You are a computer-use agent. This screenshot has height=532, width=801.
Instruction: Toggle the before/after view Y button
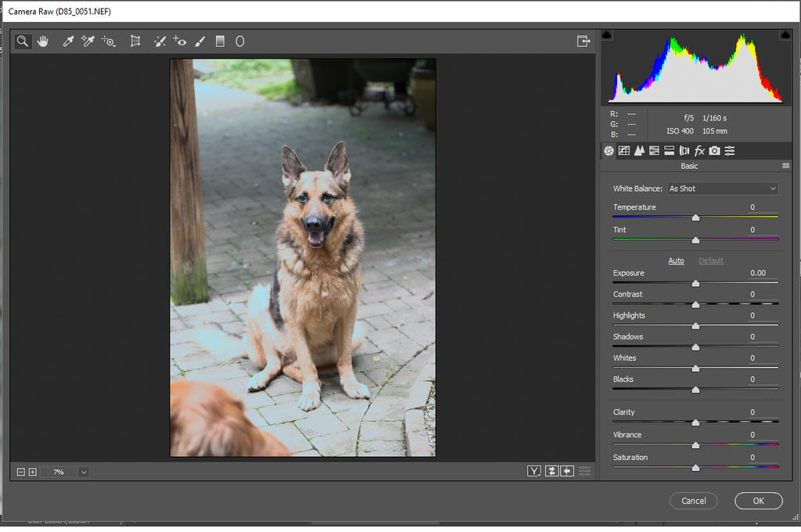pos(534,471)
